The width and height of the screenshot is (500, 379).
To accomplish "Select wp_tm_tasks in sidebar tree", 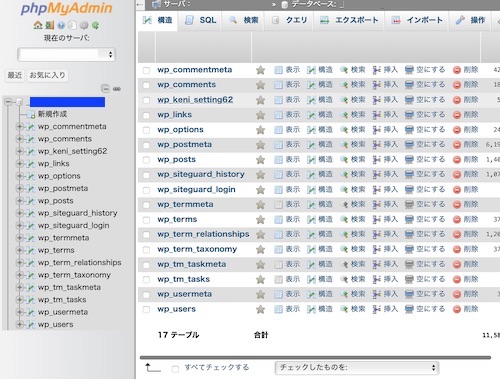I will point(62,300).
